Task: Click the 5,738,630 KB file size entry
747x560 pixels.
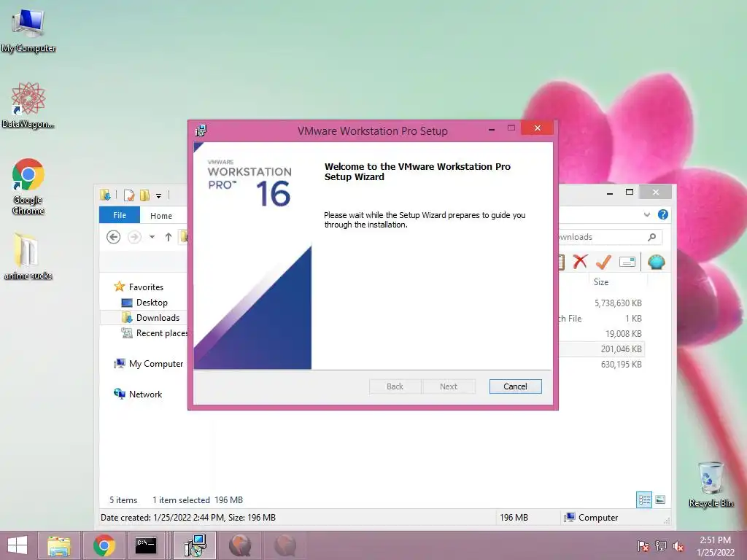Action: [618, 303]
